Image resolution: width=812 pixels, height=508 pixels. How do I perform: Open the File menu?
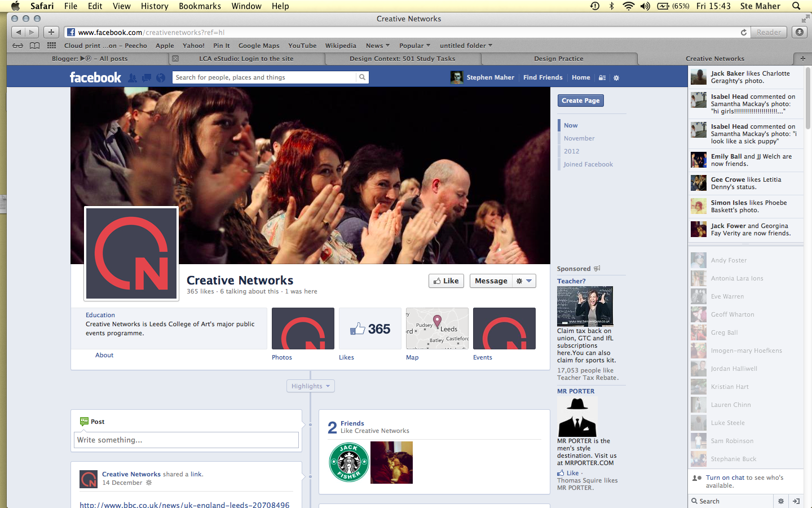[71, 6]
